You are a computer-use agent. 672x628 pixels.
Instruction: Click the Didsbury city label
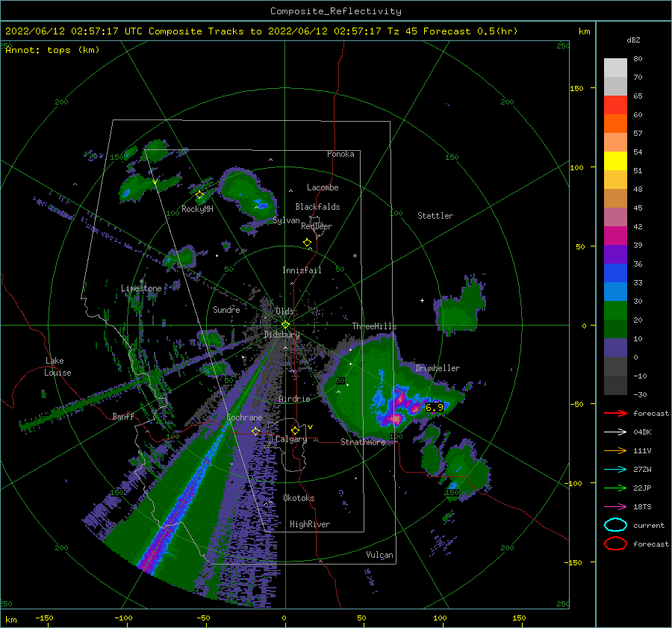(282, 335)
